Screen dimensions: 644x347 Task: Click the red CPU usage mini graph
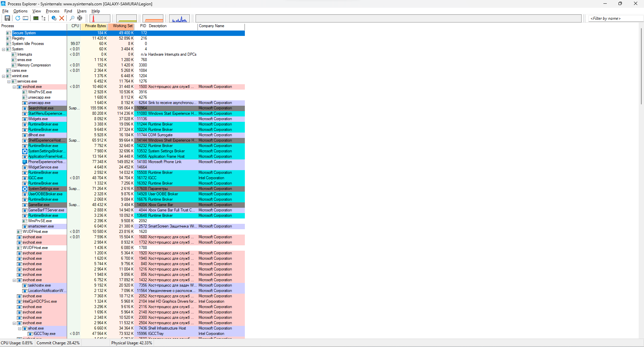100,18
